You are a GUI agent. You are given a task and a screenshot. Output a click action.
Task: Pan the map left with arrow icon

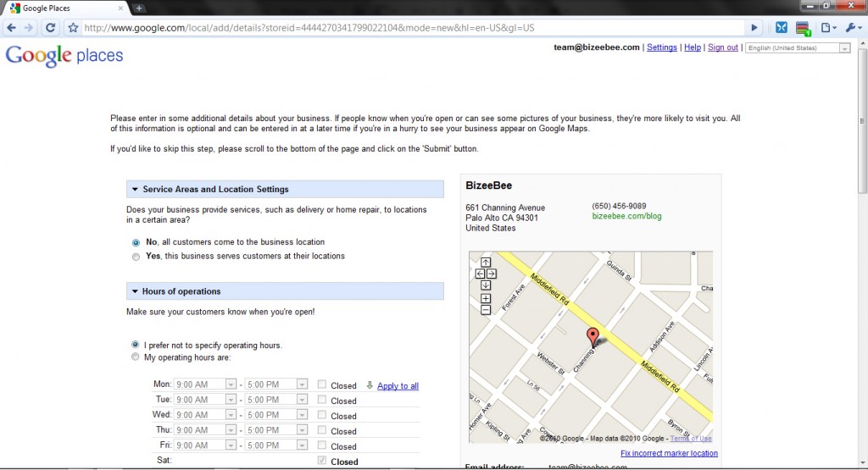480,274
